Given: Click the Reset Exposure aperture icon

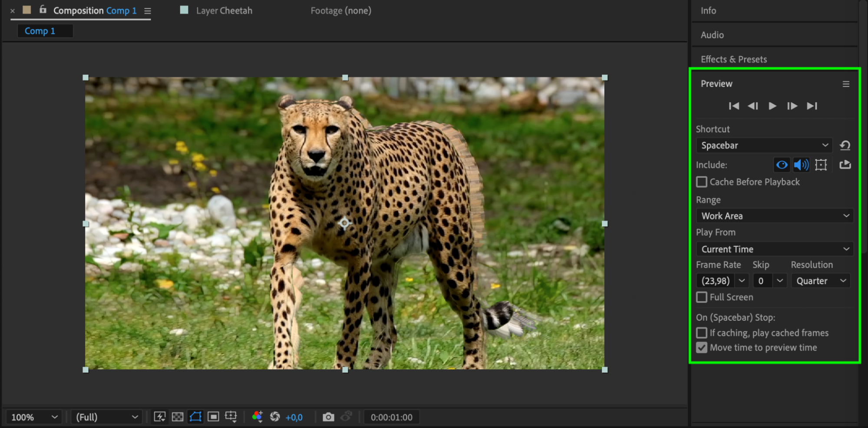Looking at the screenshot, I should coord(275,417).
